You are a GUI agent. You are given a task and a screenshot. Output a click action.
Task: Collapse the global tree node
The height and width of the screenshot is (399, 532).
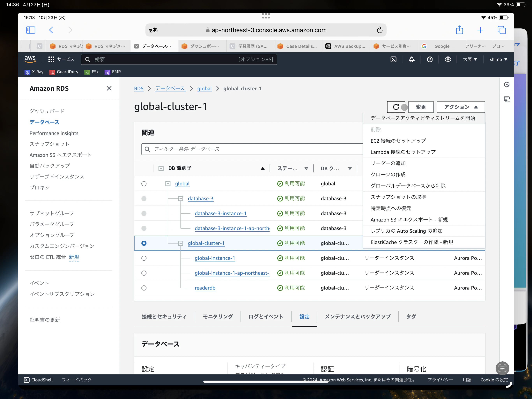coord(168,184)
